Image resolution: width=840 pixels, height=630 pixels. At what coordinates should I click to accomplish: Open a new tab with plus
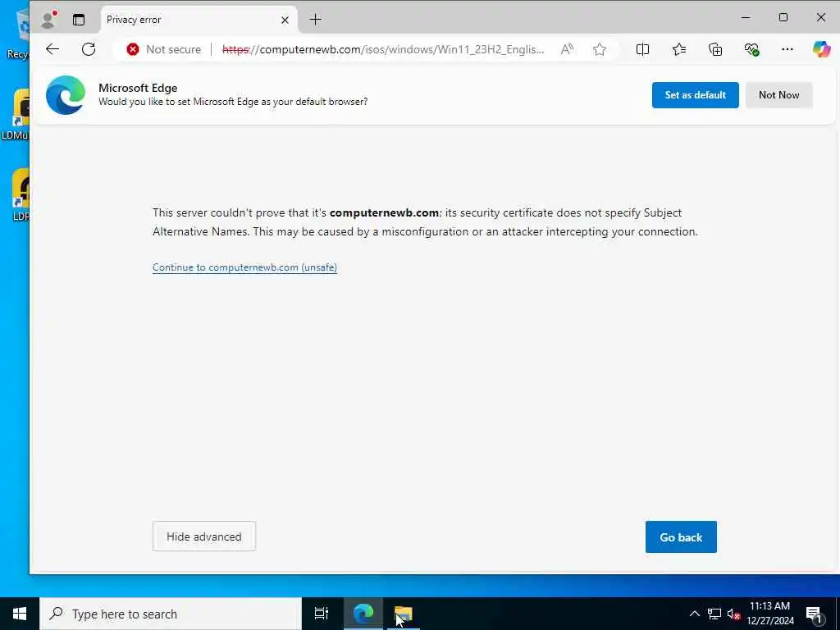point(316,20)
